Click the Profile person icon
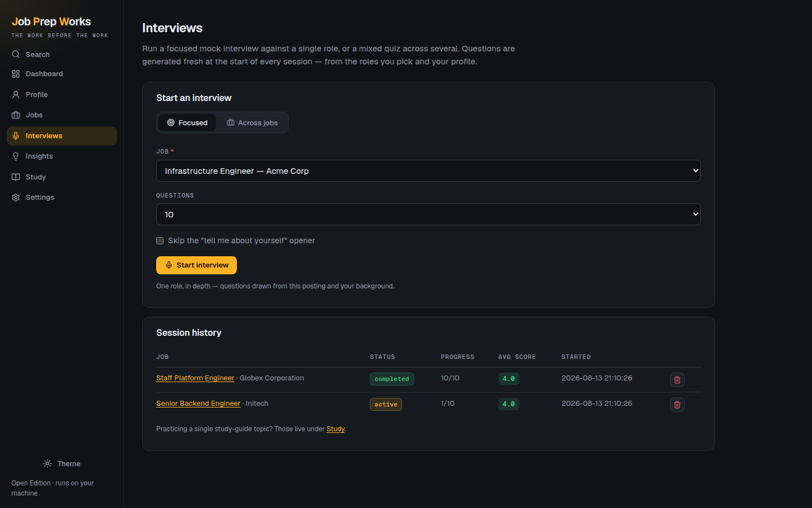Viewport: 812px width, 508px height. [x=16, y=95]
